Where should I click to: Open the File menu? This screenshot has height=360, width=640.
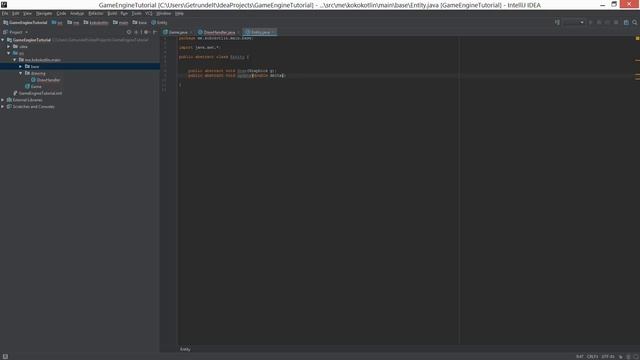point(5,13)
